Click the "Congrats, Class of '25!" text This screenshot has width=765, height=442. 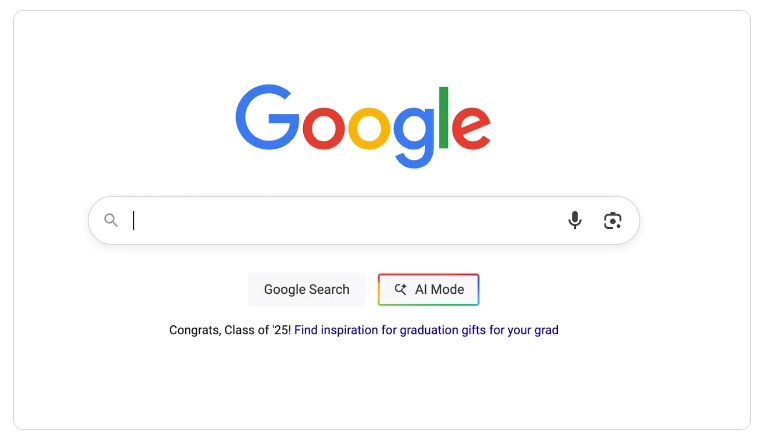coord(230,330)
